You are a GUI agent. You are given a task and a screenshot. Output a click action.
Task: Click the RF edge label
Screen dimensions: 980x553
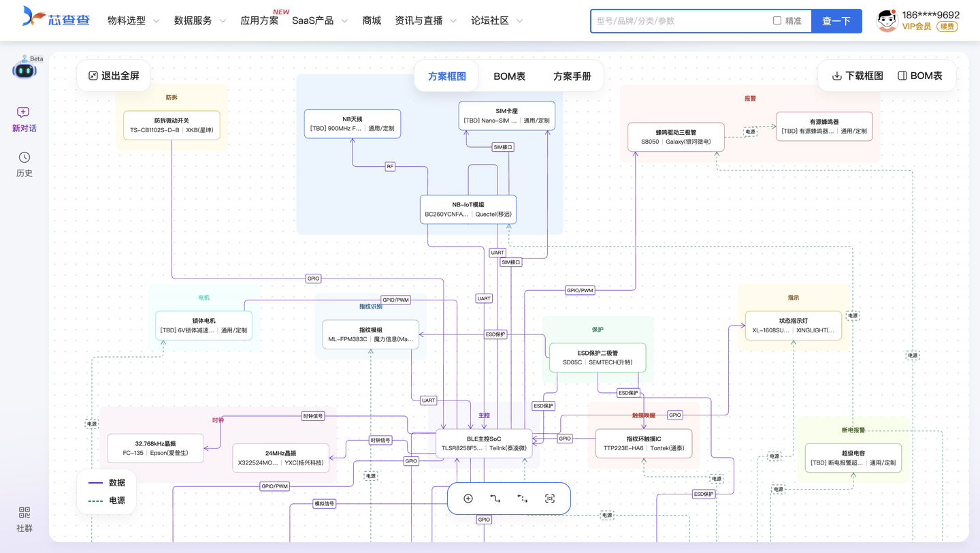(x=390, y=166)
